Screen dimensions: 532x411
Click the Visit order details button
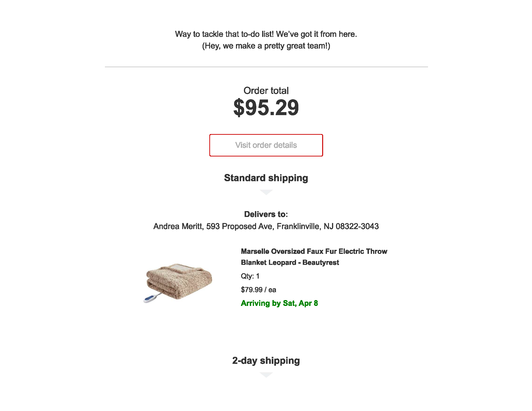point(266,145)
